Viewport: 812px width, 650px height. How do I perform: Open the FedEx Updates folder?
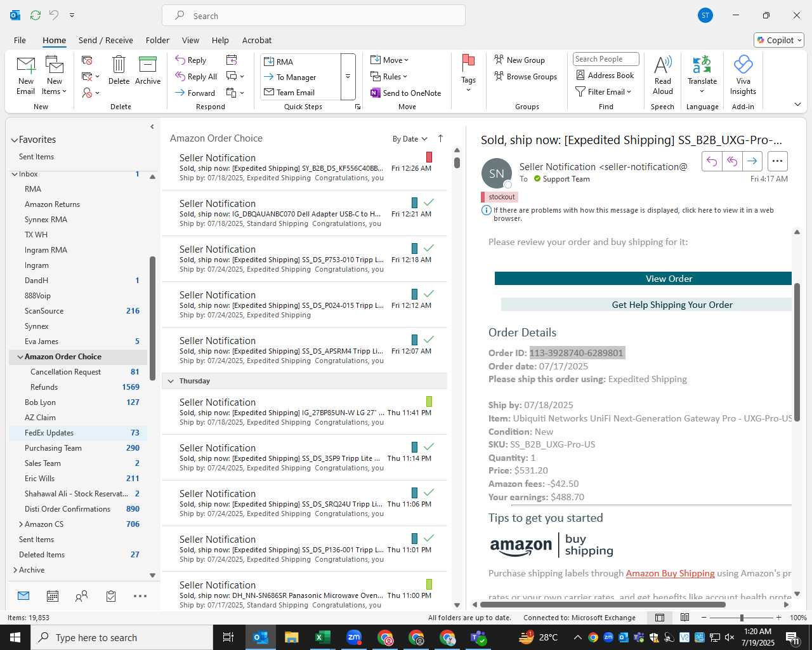[77, 433]
